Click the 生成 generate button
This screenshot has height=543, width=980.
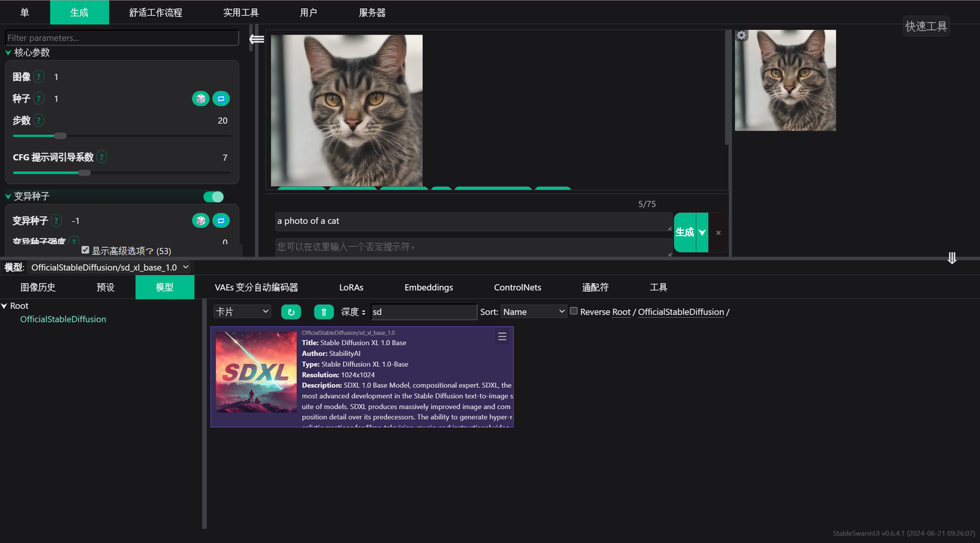coord(685,233)
